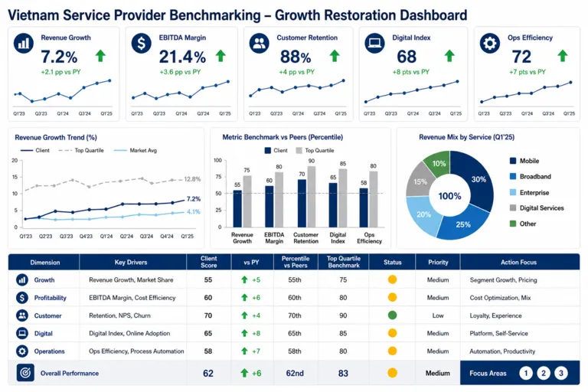
Task: Toggle Client legend in Metric Benchmark chart
Action: [276, 150]
